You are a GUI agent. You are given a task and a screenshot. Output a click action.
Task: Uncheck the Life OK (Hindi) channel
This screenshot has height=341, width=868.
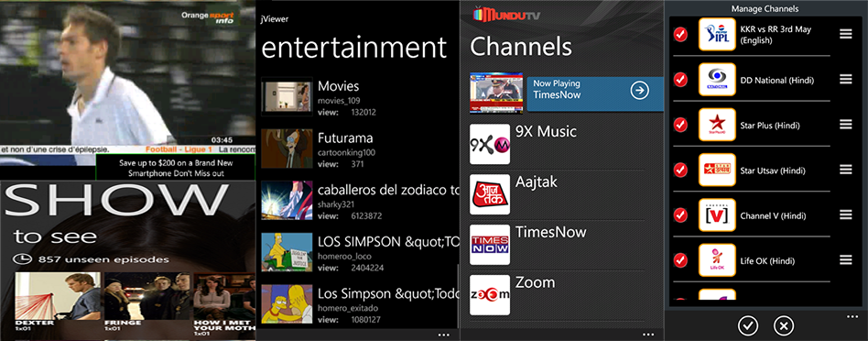point(680,259)
